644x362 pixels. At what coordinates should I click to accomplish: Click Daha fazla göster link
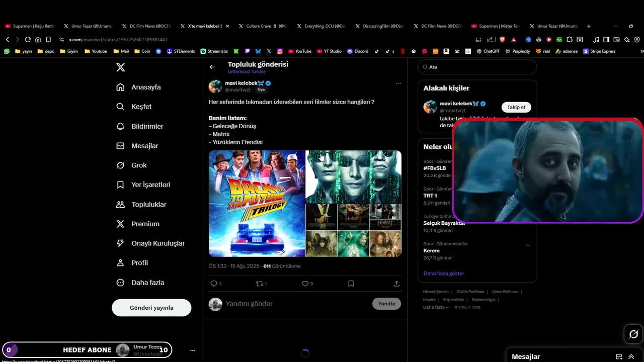point(443,274)
